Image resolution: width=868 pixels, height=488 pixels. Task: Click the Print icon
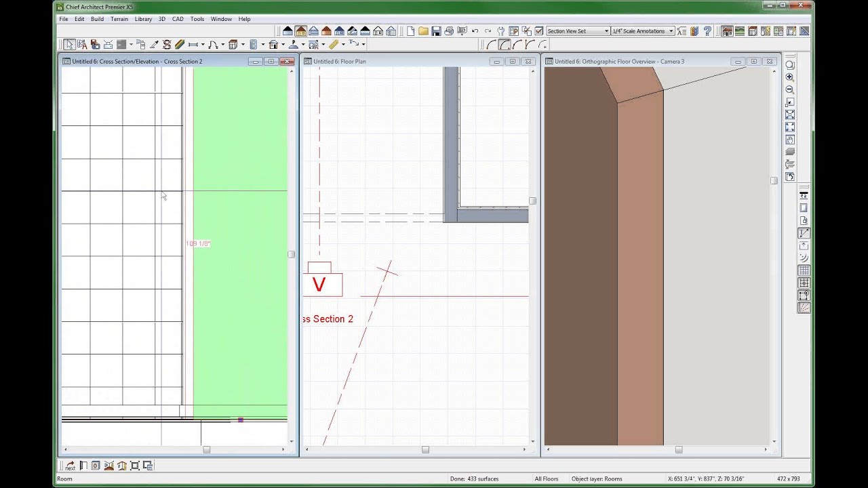pyautogui.click(x=449, y=31)
